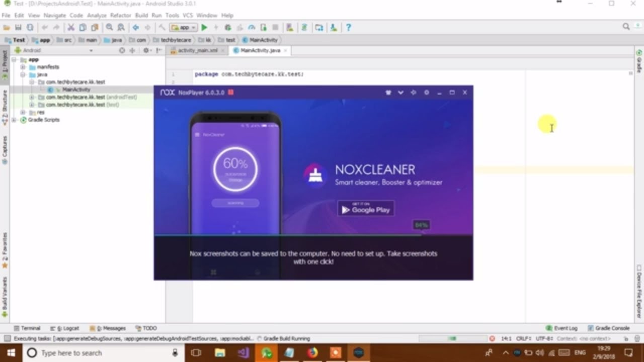Open the SDK Manager download icon
The height and width of the screenshot is (362, 644).
click(x=333, y=28)
